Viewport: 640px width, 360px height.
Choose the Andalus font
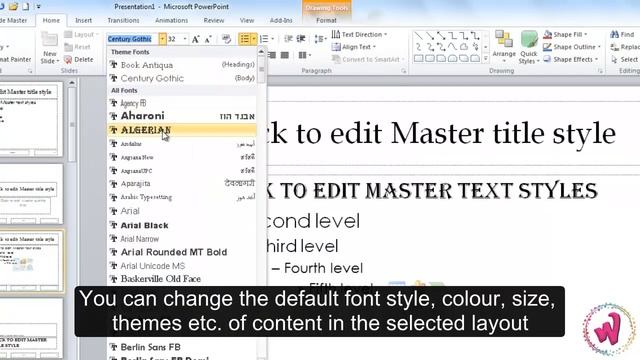182,144
